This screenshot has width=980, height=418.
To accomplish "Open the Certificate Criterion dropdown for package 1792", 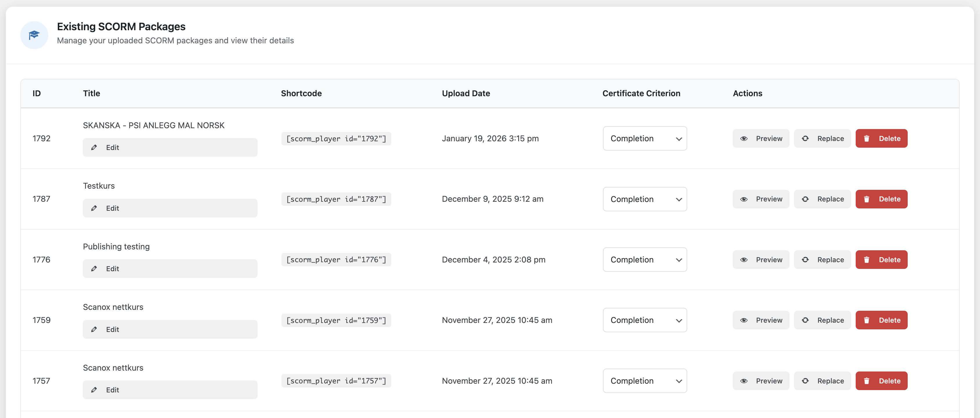I will [x=645, y=138].
